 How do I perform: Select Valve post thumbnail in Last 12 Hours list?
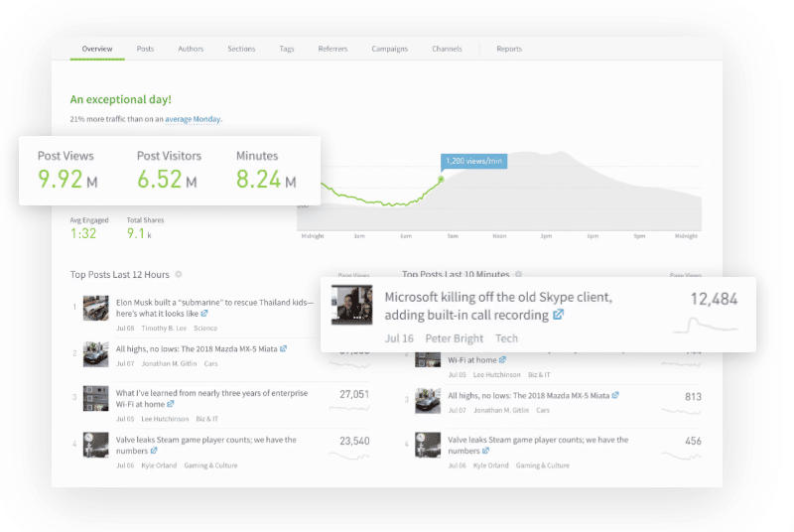click(x=95, y=445)
